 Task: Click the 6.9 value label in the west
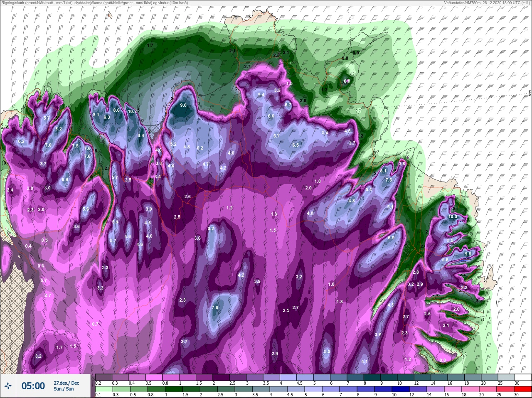point(65,179)
